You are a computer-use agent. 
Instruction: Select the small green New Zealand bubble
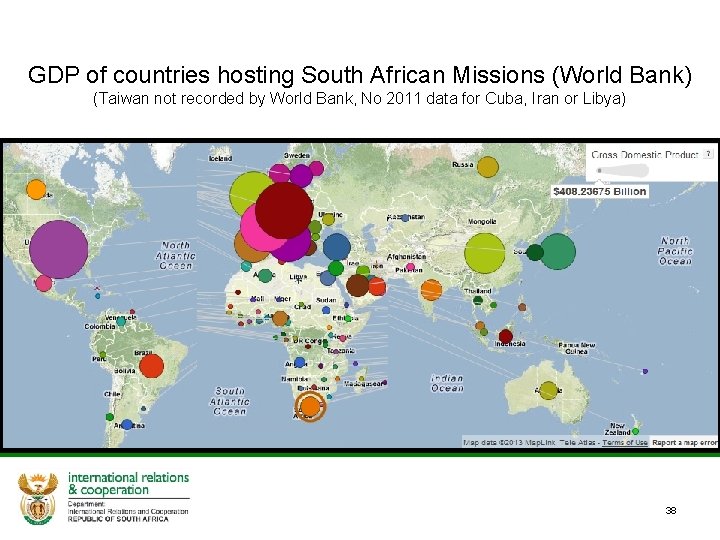point(636,431)
